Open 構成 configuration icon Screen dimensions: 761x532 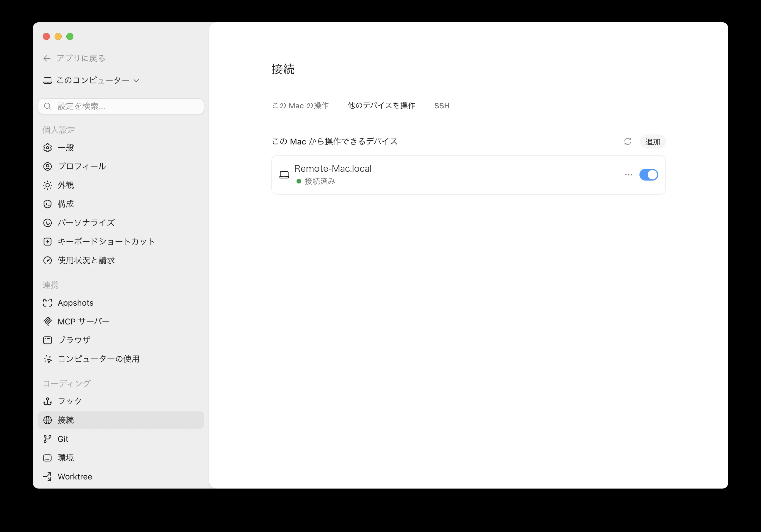tap(47, 204)
